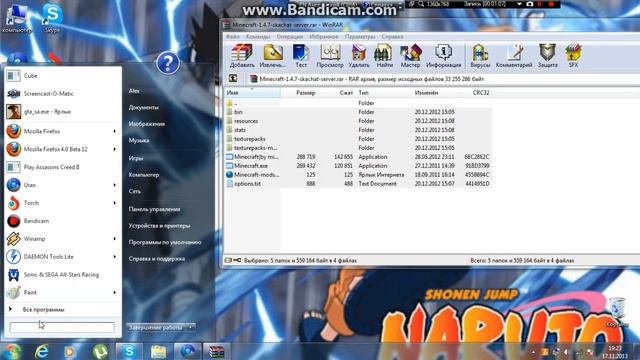Open Панель управления (Control Panel) link
The width and height of the screenshot is (640, 360).
point(154,209)
